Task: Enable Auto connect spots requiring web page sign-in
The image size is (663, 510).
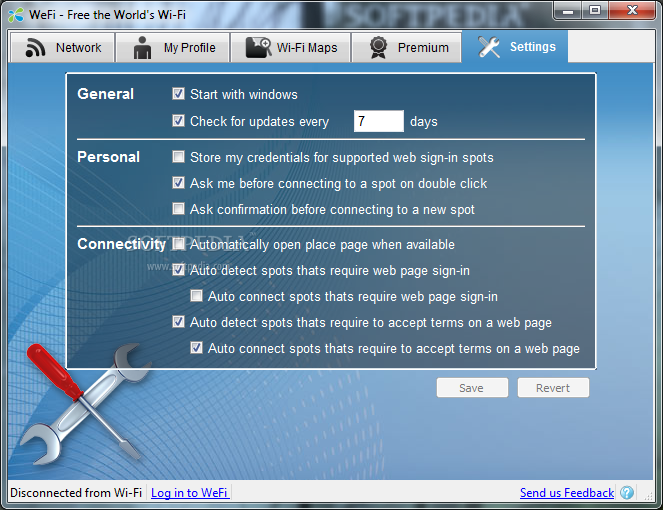Action: (196, 296)
